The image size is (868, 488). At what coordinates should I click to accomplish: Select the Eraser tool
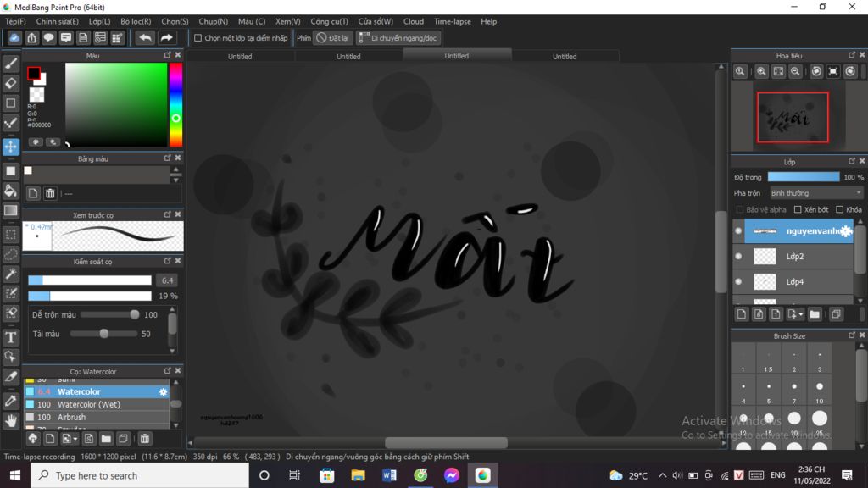(x=10, y=84)
